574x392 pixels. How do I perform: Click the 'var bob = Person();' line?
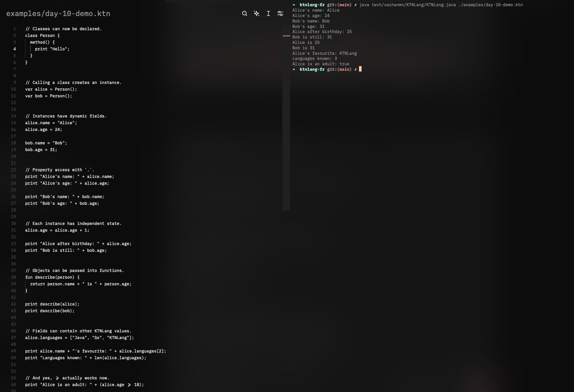[x=48, y=96]
